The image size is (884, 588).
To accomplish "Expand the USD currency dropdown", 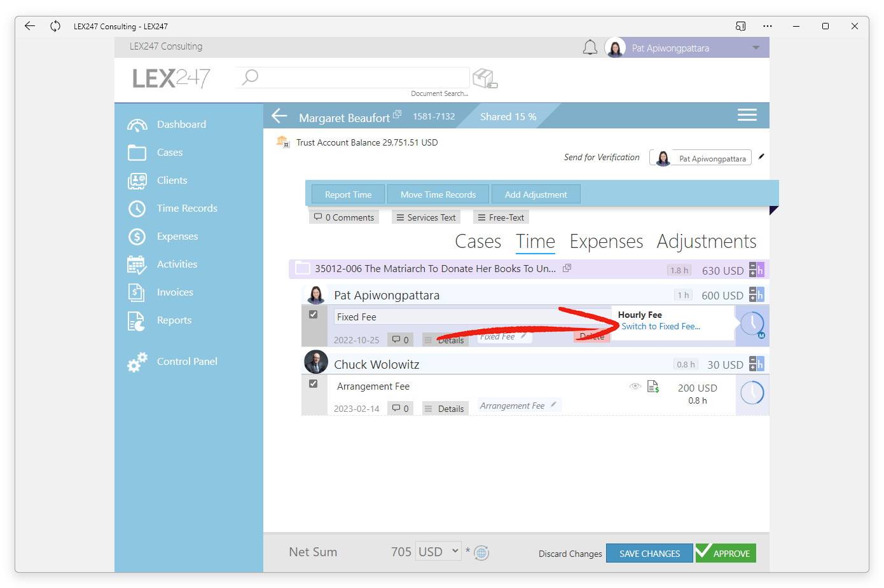I will click(x=438, y=551).
